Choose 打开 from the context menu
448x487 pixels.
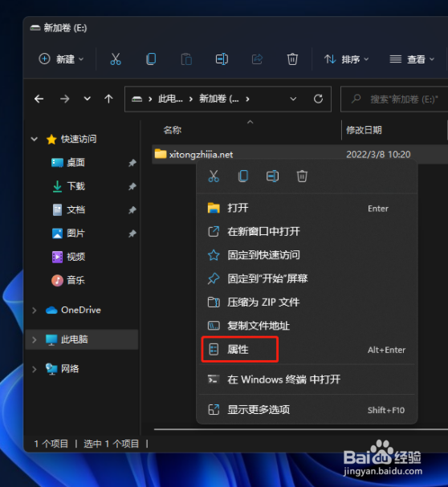[307, 208]
